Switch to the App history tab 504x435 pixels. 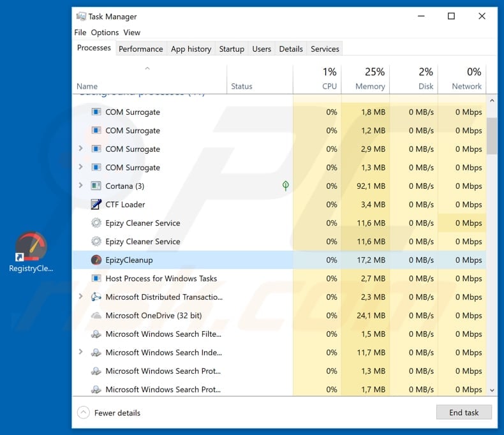(x=191, y=49)
